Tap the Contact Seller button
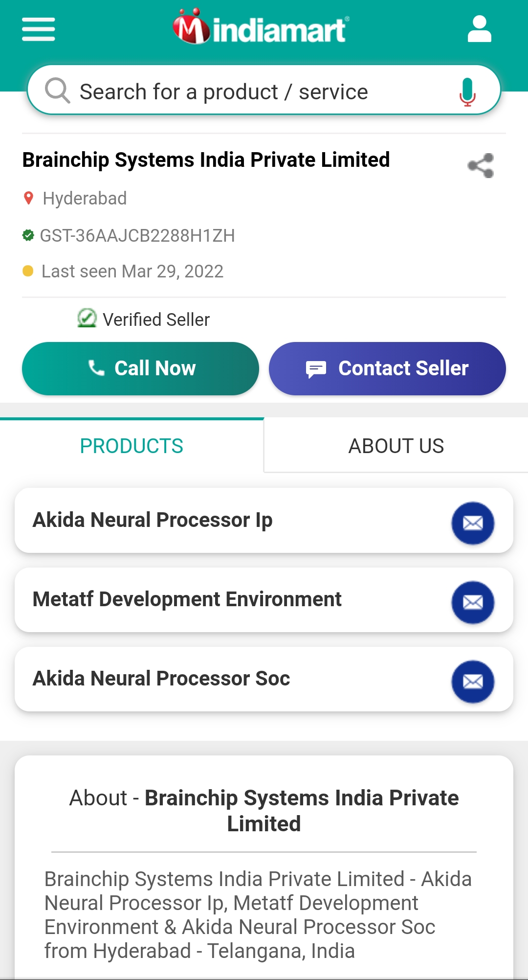 point(387,368)
